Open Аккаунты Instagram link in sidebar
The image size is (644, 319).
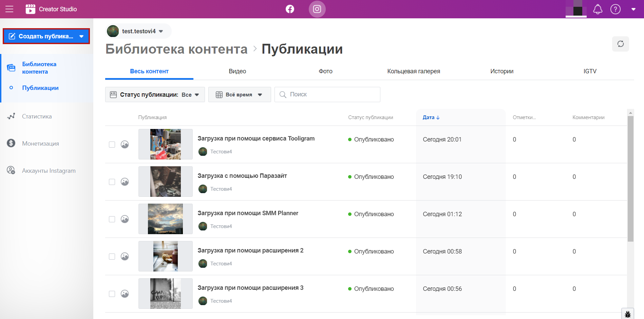click(49, 171)
